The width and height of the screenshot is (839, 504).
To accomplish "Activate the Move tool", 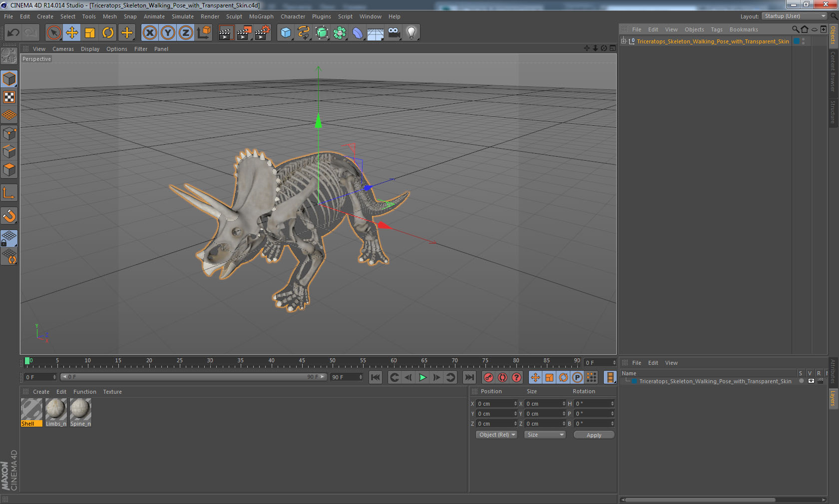I will click(x=72, y=33).
